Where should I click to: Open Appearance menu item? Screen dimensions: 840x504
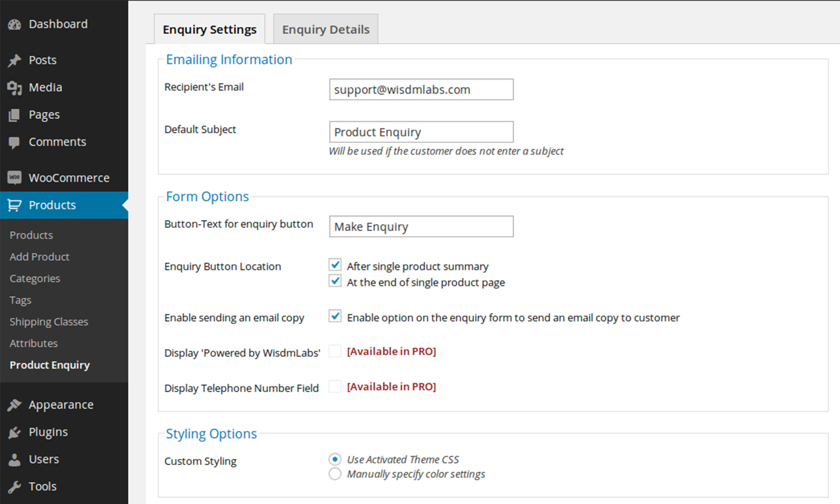[64, 404]
